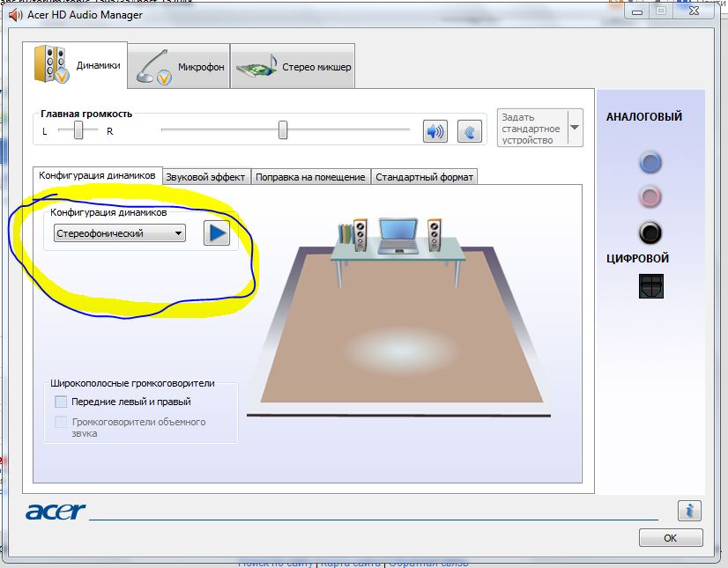Open the information button with i icon
Viewport: 728px width, 568px height.
689,511
